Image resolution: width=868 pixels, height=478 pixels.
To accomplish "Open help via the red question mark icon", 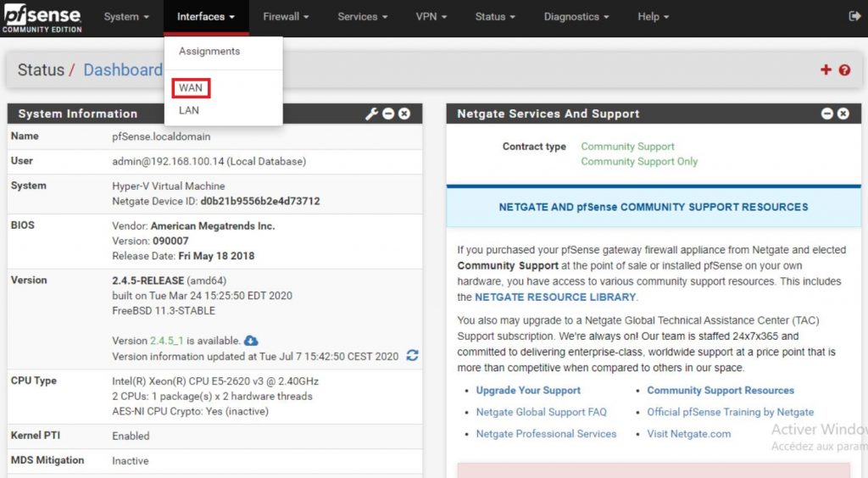I will (844, 69).
